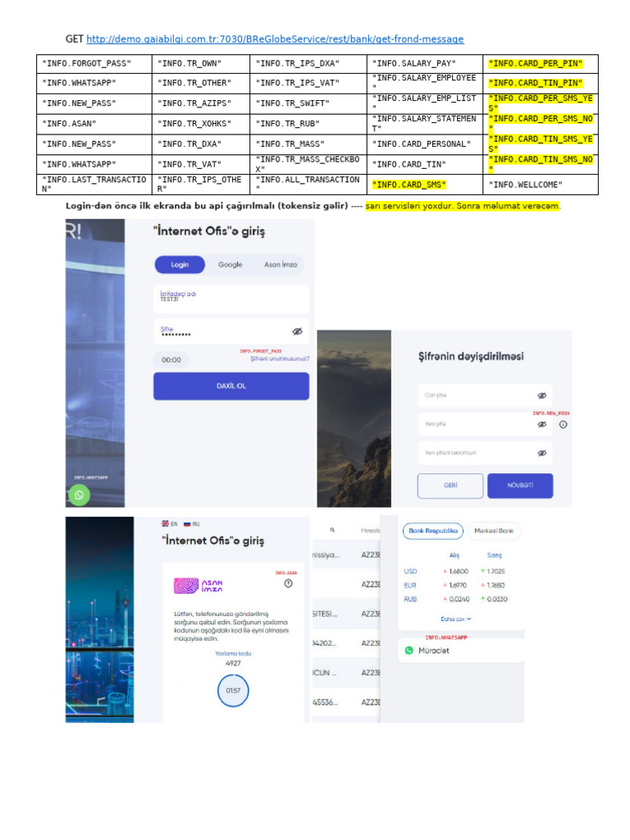The height and width of the screenshot is (840, 630).
Task: Click the NÖVBƏTİ button
Action: click(x=520, y=486)
